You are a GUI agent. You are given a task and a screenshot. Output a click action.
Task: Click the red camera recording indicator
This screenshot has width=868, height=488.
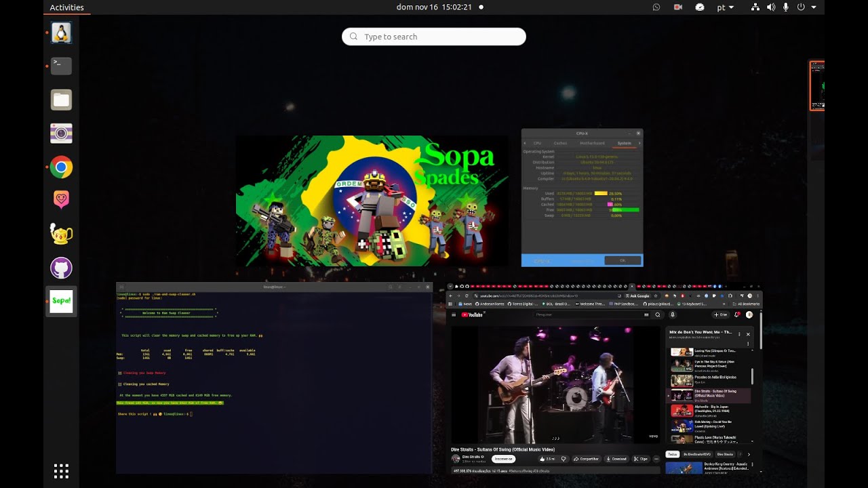click(x=677, y=7)
